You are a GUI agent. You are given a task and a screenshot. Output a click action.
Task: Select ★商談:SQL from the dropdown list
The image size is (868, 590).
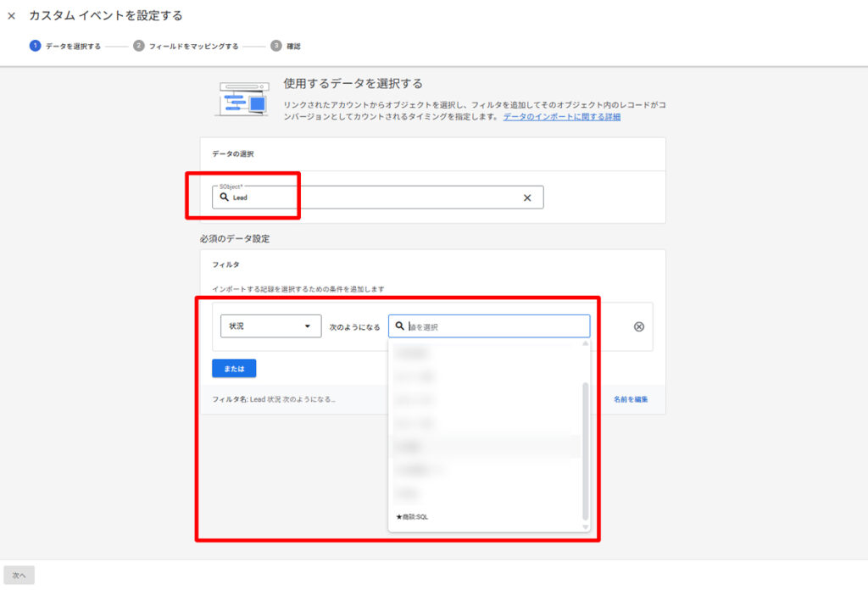click(412, 516)
